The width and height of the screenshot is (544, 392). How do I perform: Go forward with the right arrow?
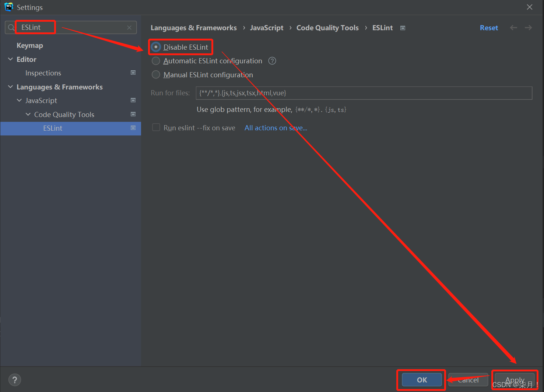click(x=529, y=28)
